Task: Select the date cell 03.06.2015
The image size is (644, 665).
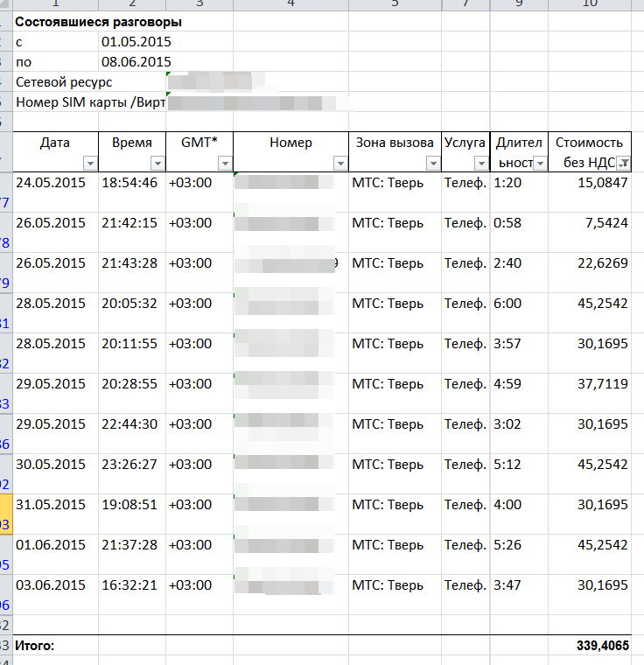Action: pos(56,595)
